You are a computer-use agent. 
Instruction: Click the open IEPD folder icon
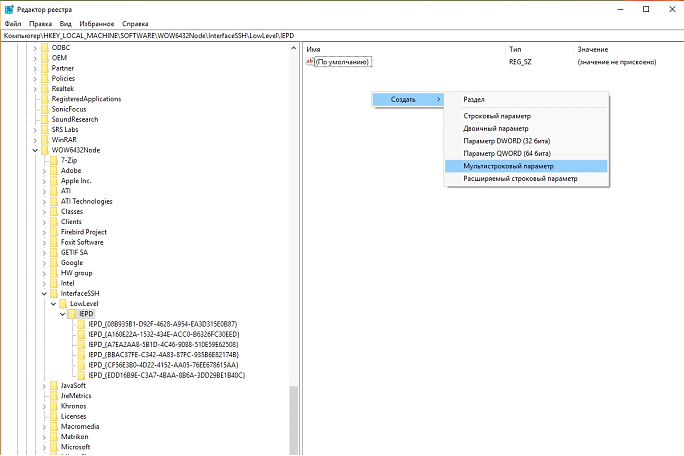tap(72, 314)
